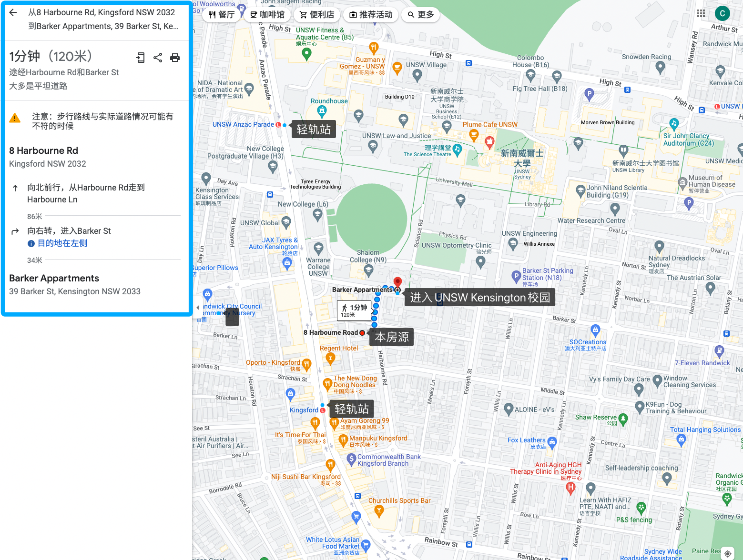Click the red Barker Appartments destination pin
This screenshot has height=560, width=743.
click(x=397, y=282)
